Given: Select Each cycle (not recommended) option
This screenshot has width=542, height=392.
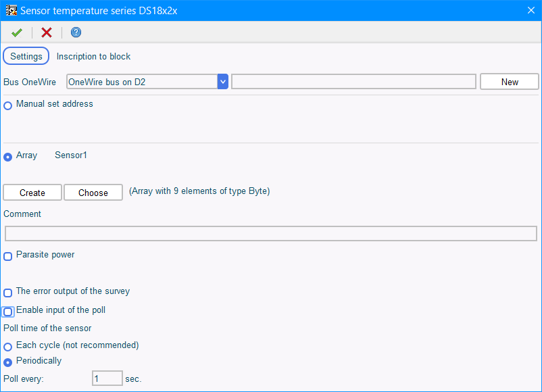Looking at the screenshot, I should tap(7, 347).
